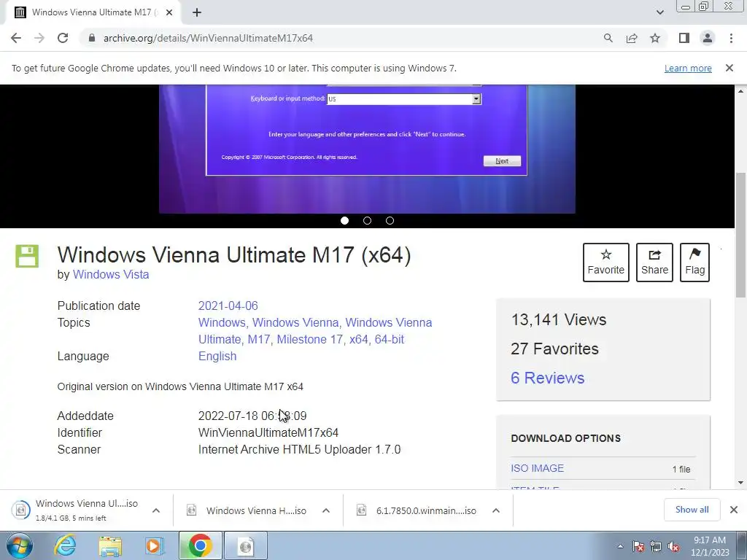The height and width of the screenshot is (560, 747).
Task: Click the muted volume tray icon
Action: click(673, 546)
